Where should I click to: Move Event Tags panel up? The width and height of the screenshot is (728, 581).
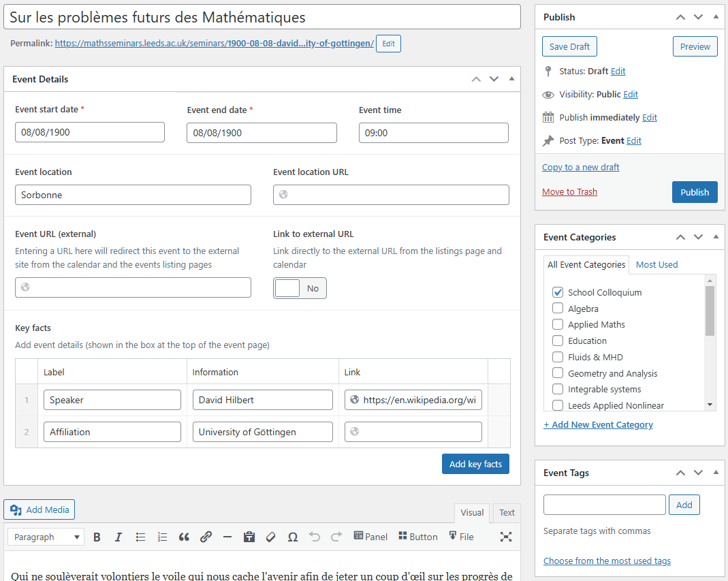point(680,473)
